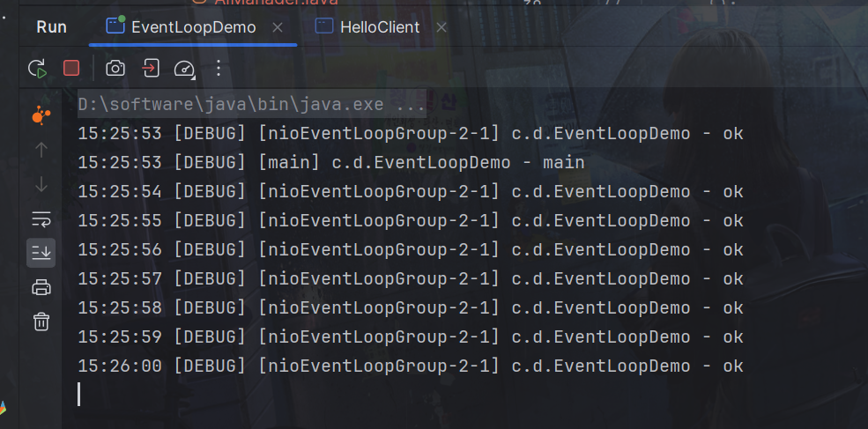Close the HelloClient tab

[441, 27]
